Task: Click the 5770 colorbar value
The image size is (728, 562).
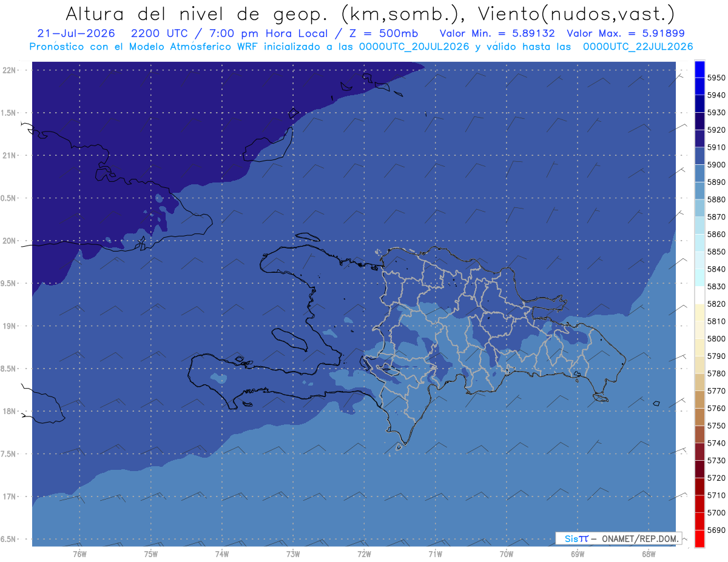Action: click(x=716, y=391)
